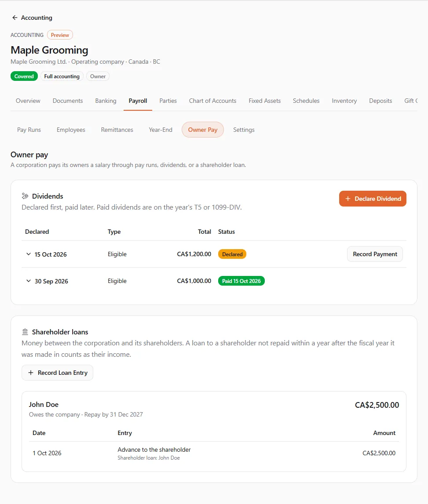Open the Remittances sub-tab
Screen dimensions: 428x504
pyautogui.click(x=117, y=130)
